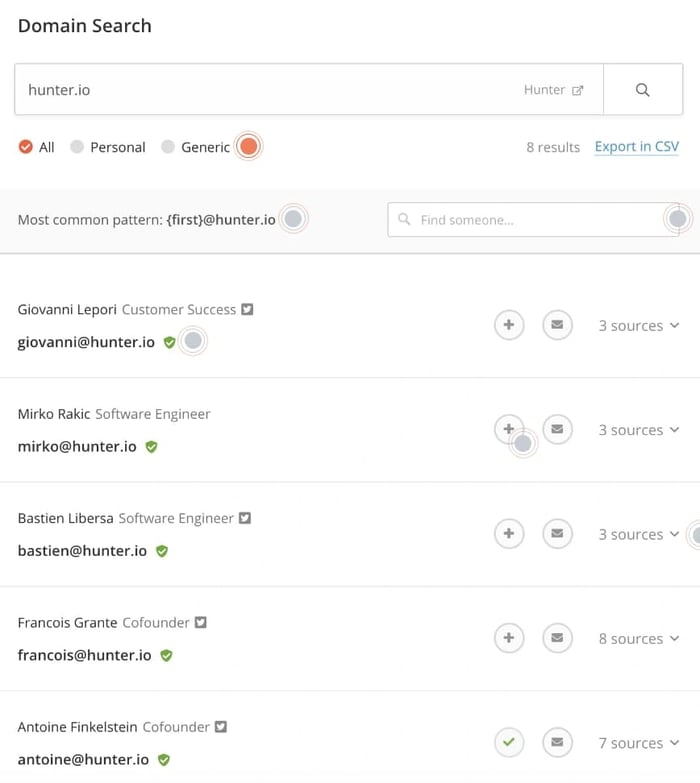The height and width of the screenshot is (783, 700).
Task: Click Export in CSV link
Action: (636, 147)
